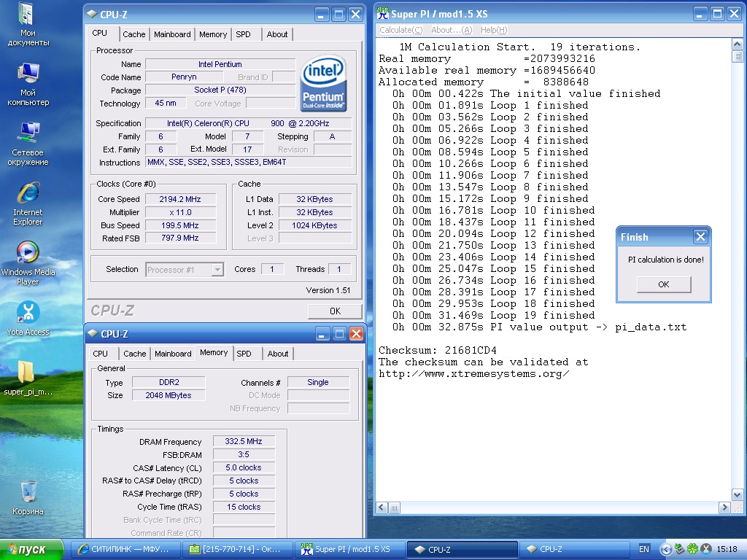Image resolution: width=747 pixels, height=560 pixels.
Task: Launch Internet Explorer desktop icon
Action: [x=28, y=204]
